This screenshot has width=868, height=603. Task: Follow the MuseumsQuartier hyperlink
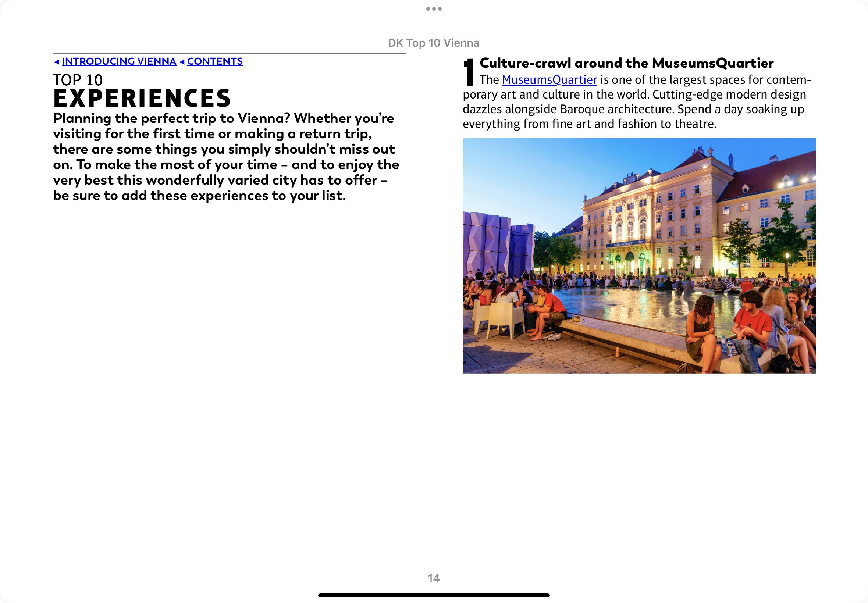[549, 80]
